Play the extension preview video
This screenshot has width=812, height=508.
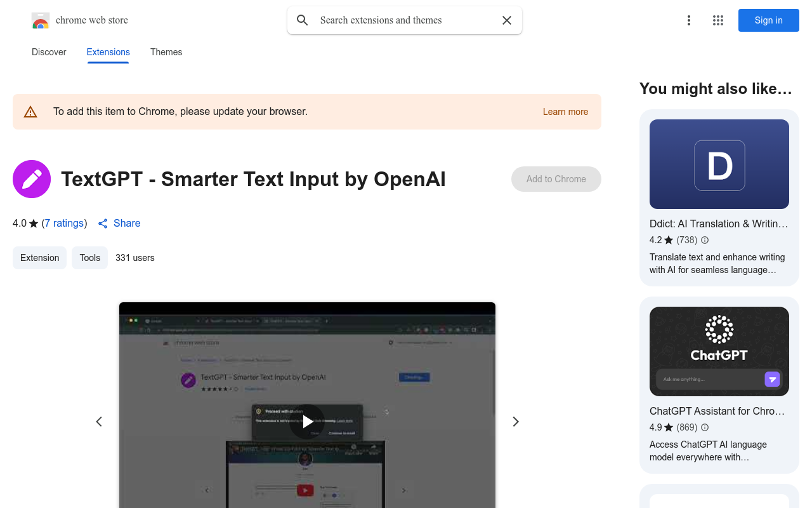(x=307, y=422)
